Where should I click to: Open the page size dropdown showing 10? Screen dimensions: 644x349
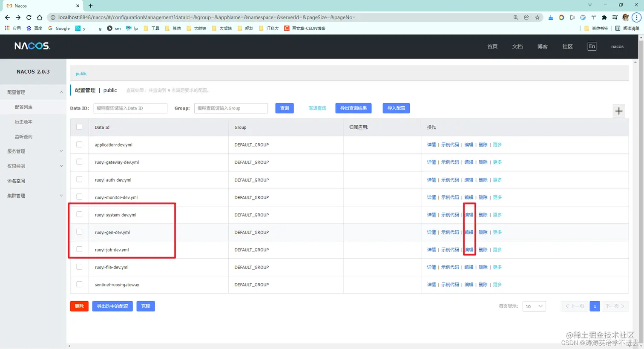point(534,306)
